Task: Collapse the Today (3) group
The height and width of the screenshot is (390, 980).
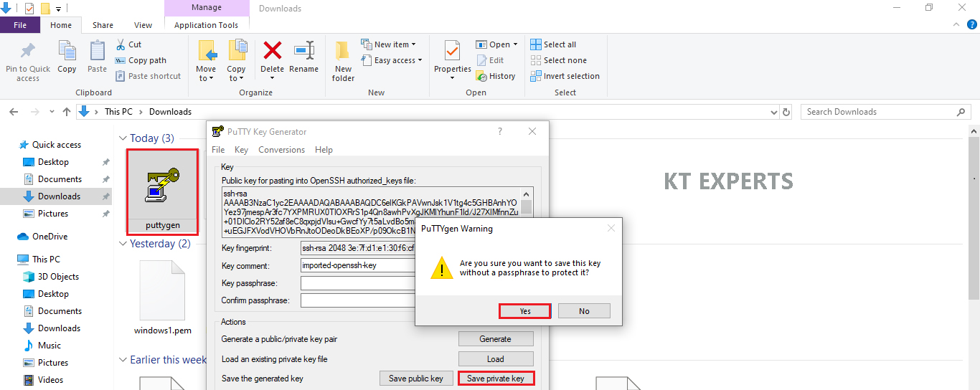Action: tap(123, 138)
